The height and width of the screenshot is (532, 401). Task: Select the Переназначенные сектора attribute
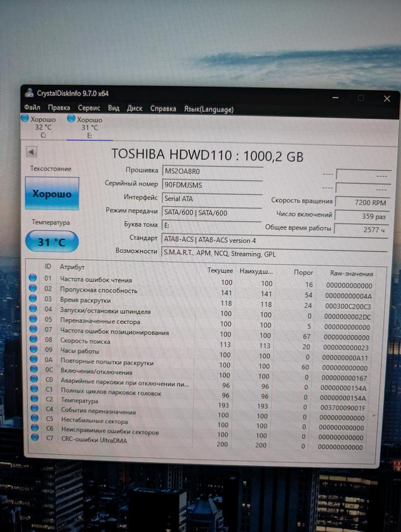[100, 321]
